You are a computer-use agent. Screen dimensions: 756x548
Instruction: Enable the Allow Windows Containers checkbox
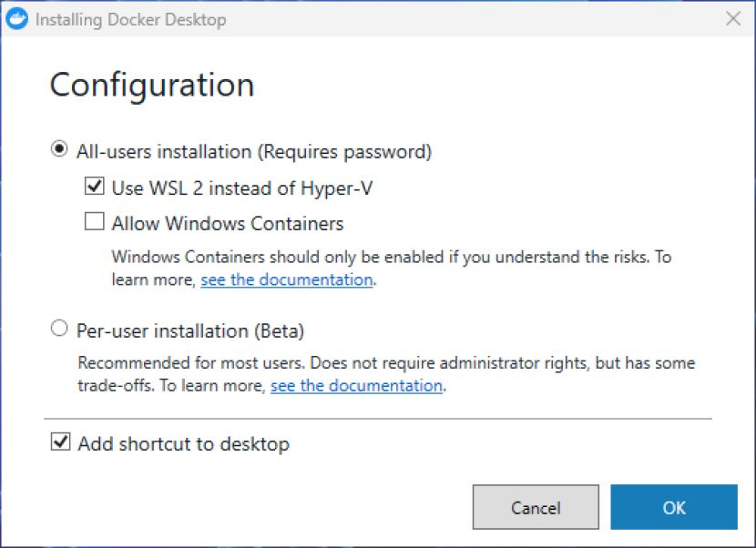click(95, 221)
